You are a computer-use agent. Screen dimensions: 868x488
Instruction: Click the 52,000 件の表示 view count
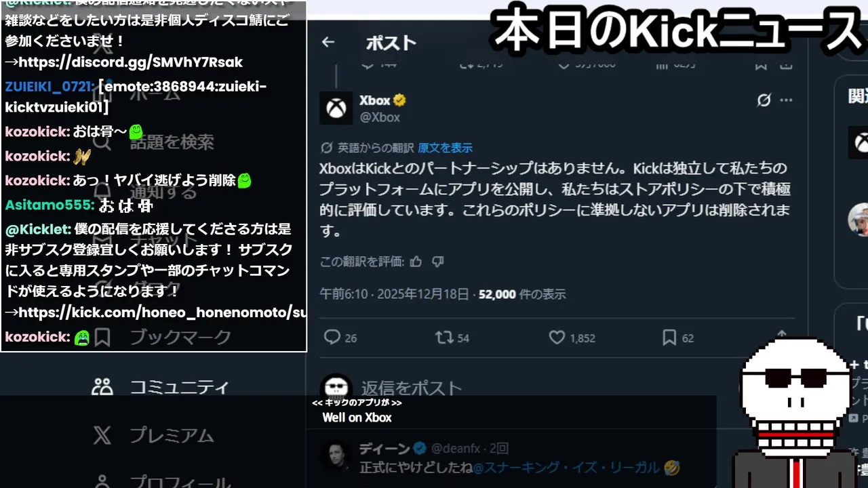522,294
